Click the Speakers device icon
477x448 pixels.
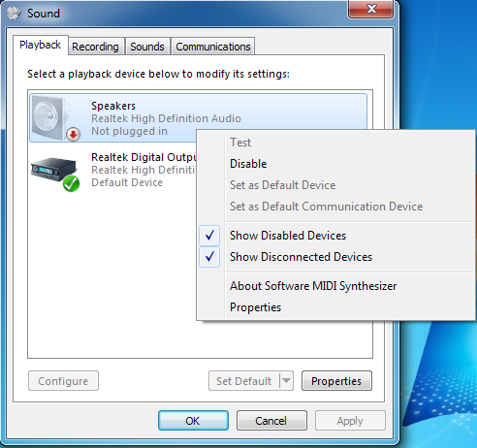55,118
